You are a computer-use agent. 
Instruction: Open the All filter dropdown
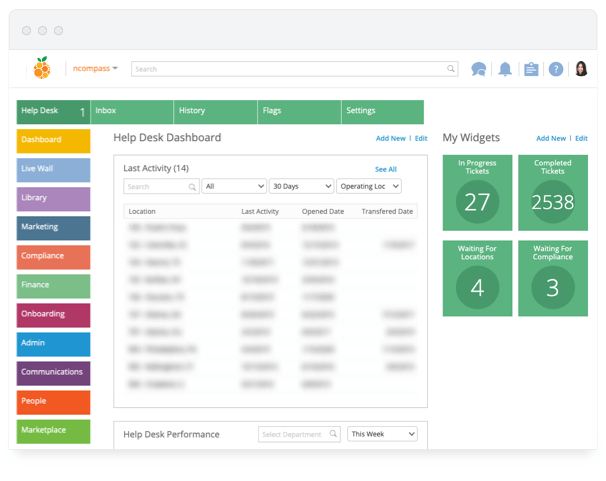point(234,186)
